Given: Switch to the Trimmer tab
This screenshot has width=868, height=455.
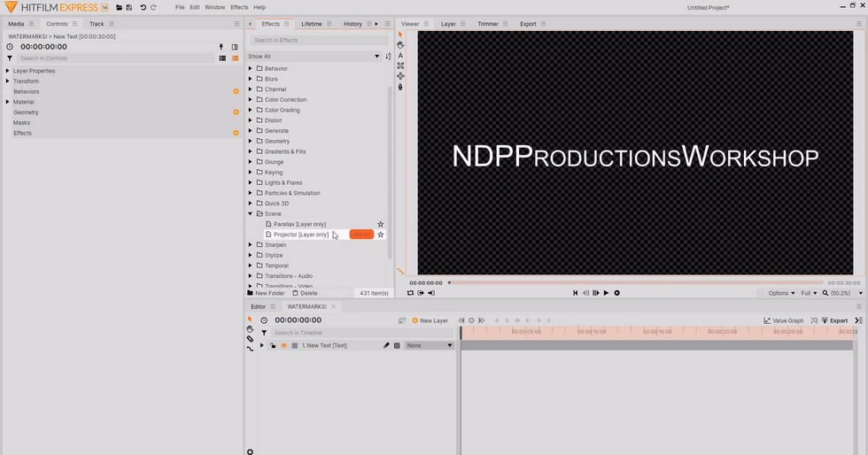Looking at the screenshot, I should click(488, 24).
